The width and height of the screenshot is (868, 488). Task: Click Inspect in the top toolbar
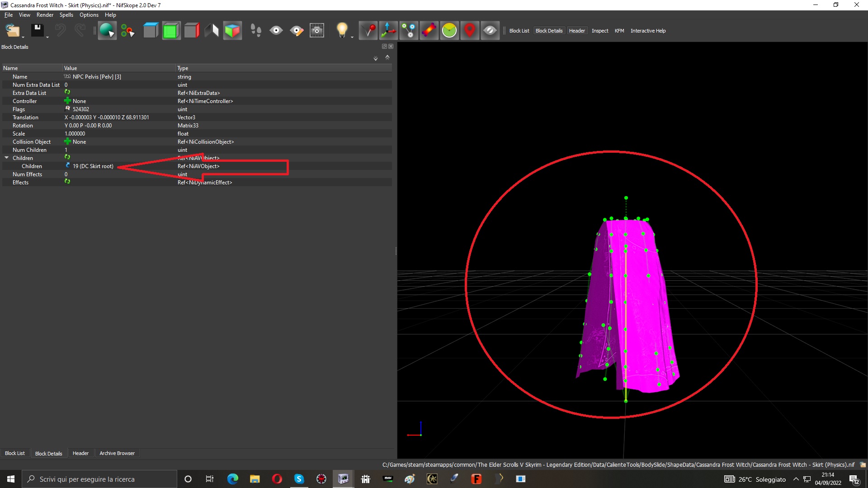pyautogui.click(x=600, y=31)
